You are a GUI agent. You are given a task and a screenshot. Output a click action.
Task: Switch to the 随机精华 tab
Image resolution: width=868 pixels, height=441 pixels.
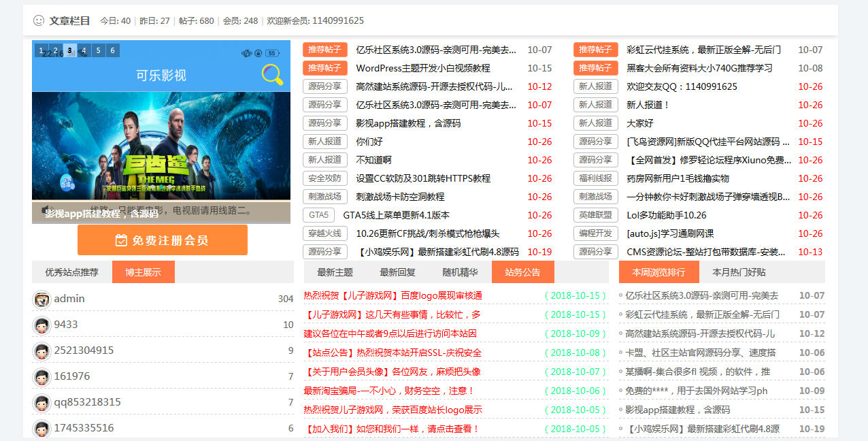(x=460, y=272)
